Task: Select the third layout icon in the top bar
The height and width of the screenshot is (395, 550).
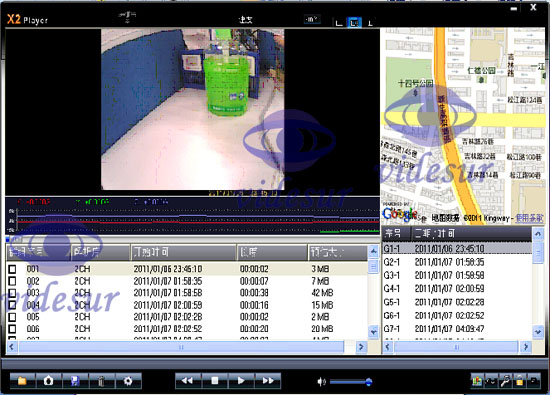Action: 370,23
